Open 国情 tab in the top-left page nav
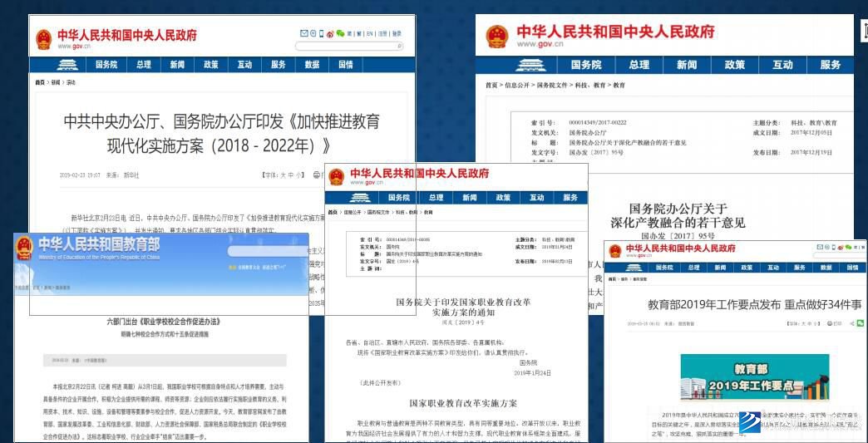This screenshot has width=868, height=443. point(345,65)
